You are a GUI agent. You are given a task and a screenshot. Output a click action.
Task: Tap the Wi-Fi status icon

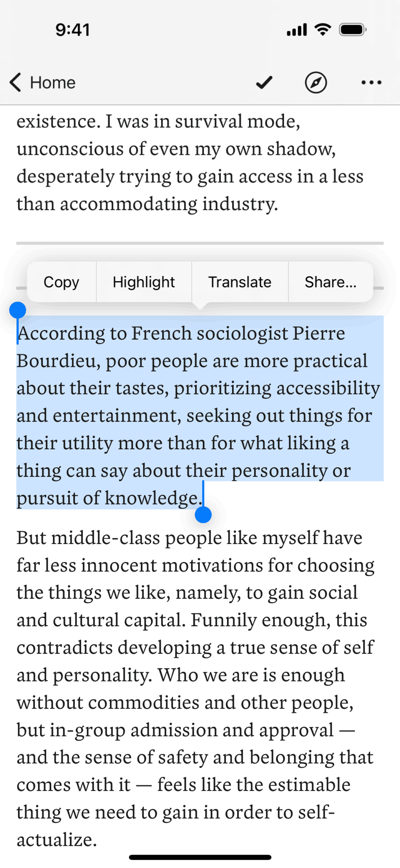tap(323, 30)
